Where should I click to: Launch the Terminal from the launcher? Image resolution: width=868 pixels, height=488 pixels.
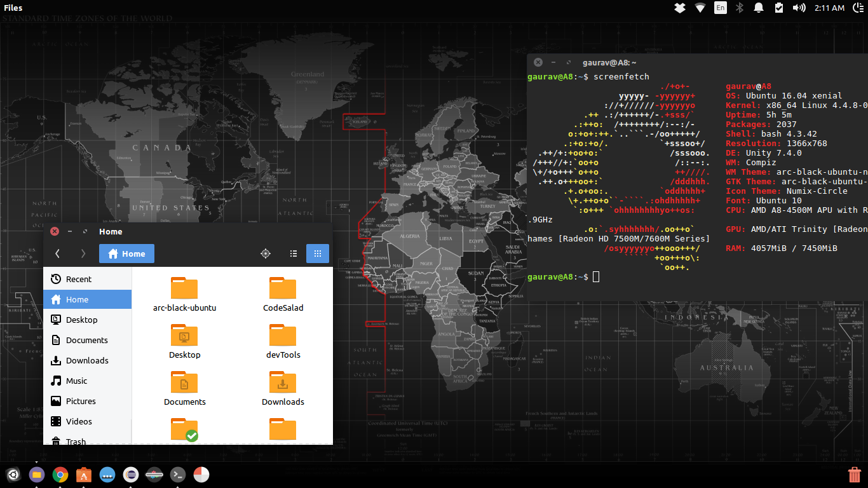pyautogui.click(x=177, y=475)
